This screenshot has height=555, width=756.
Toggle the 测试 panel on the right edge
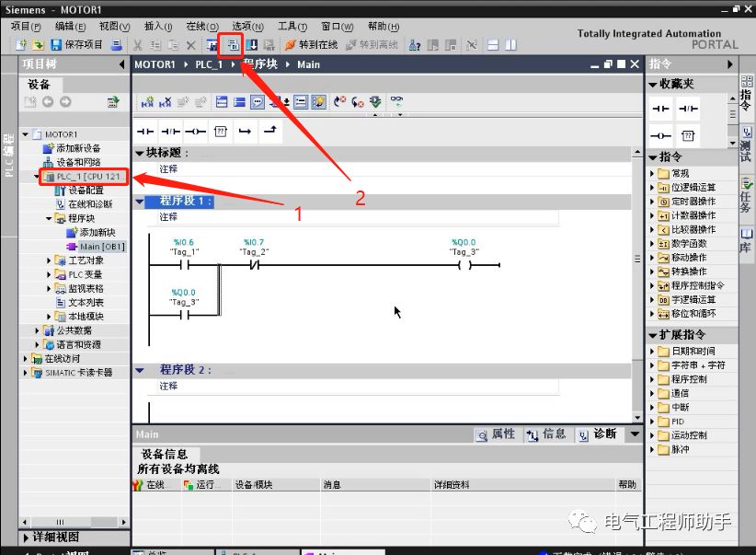tap(746, 148)
